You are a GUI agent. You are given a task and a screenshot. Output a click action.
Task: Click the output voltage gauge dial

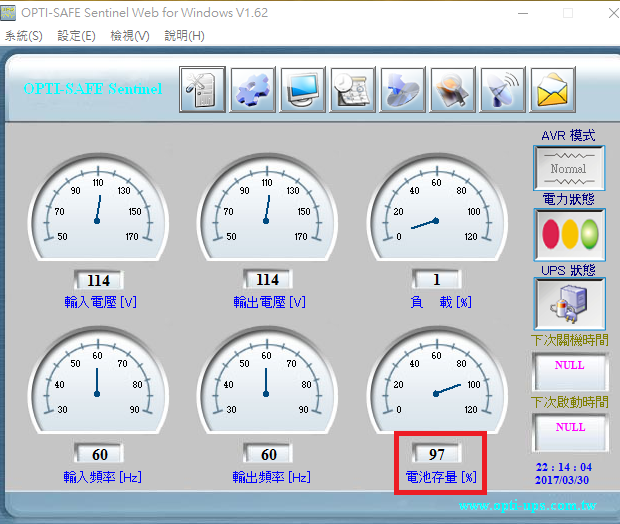coord(267,207)
